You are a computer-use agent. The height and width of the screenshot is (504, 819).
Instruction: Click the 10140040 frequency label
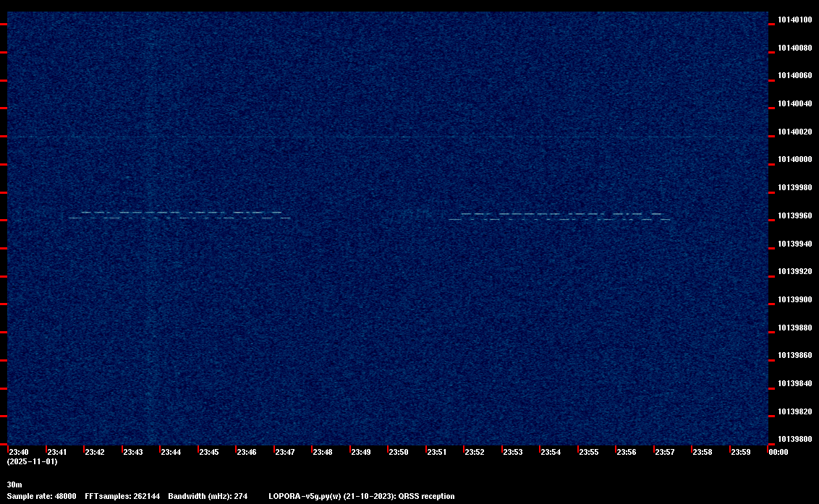click(795, 104)
